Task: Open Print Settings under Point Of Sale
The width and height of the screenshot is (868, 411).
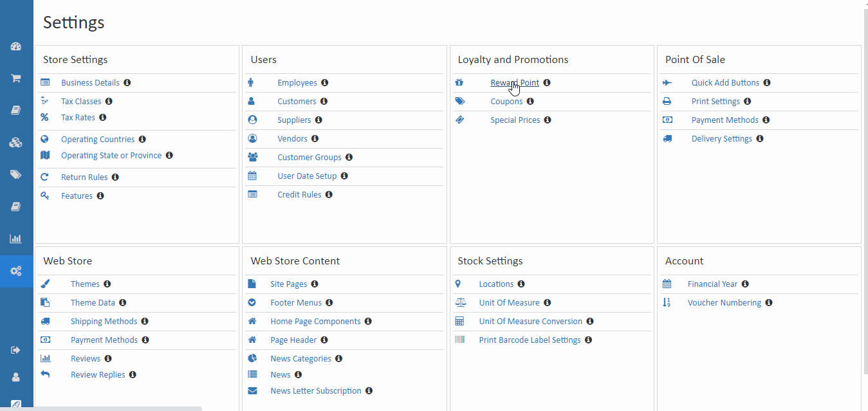Action: pos(716,102)
